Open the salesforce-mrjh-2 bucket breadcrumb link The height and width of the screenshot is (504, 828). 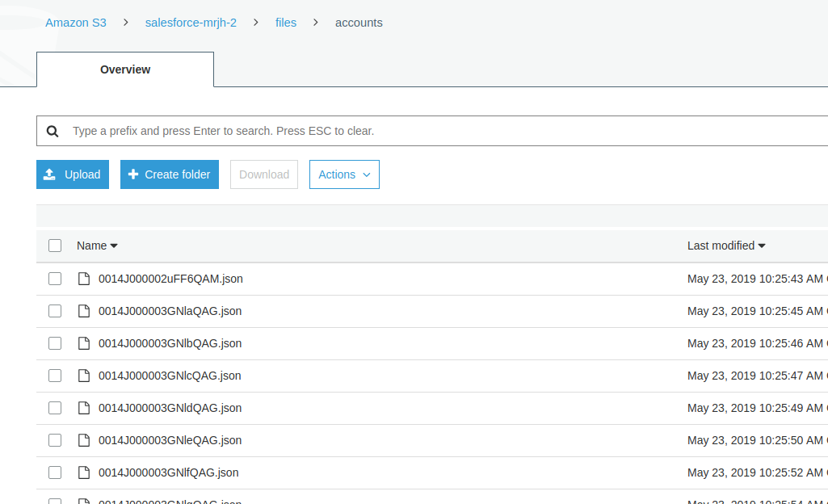191,22
